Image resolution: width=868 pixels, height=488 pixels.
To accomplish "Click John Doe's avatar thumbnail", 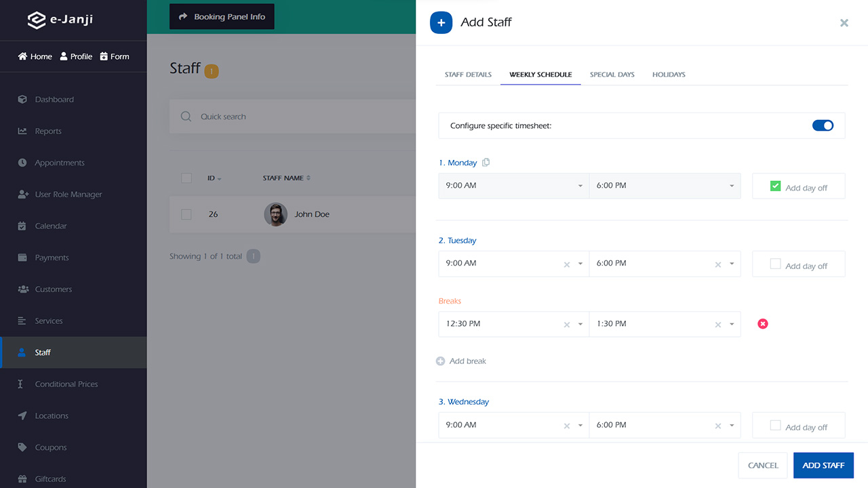I will [275, 214].
